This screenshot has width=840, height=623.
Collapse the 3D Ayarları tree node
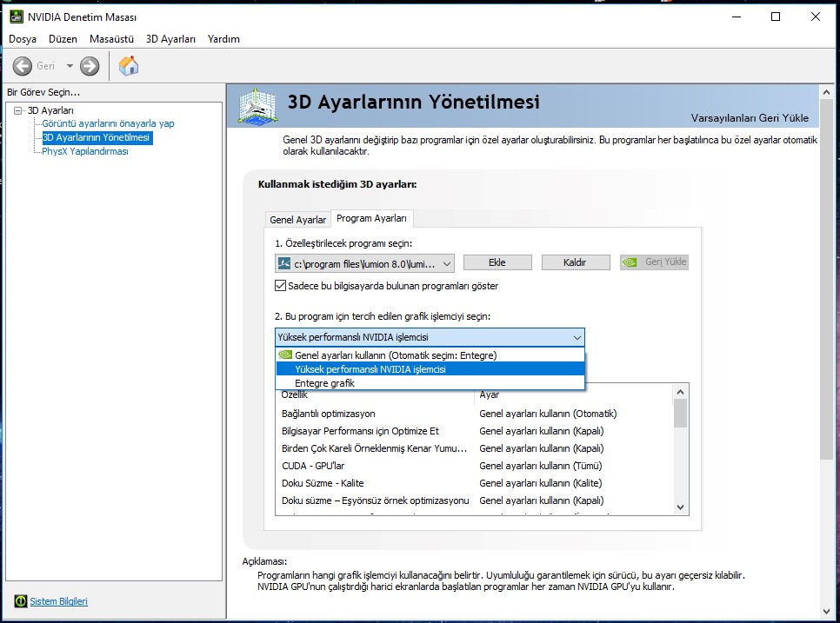[x=18, y=110]
